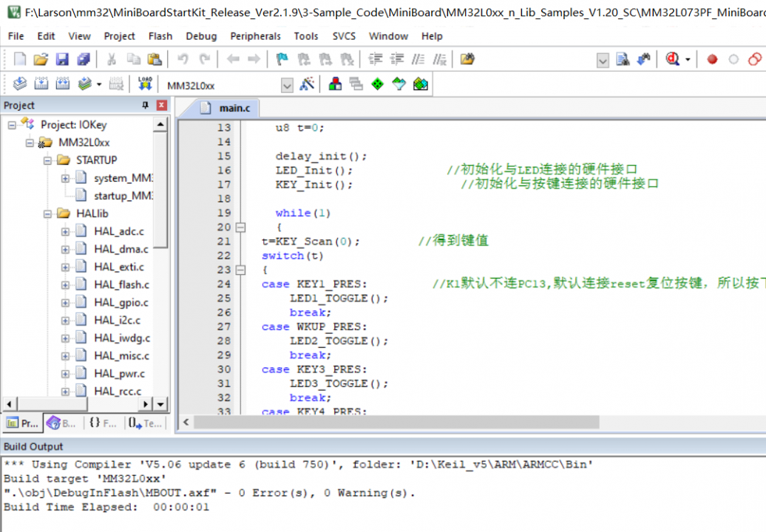Click the editor horizontal scrollbar thumb
766x532 pixels.
click(x=396, y=422)
